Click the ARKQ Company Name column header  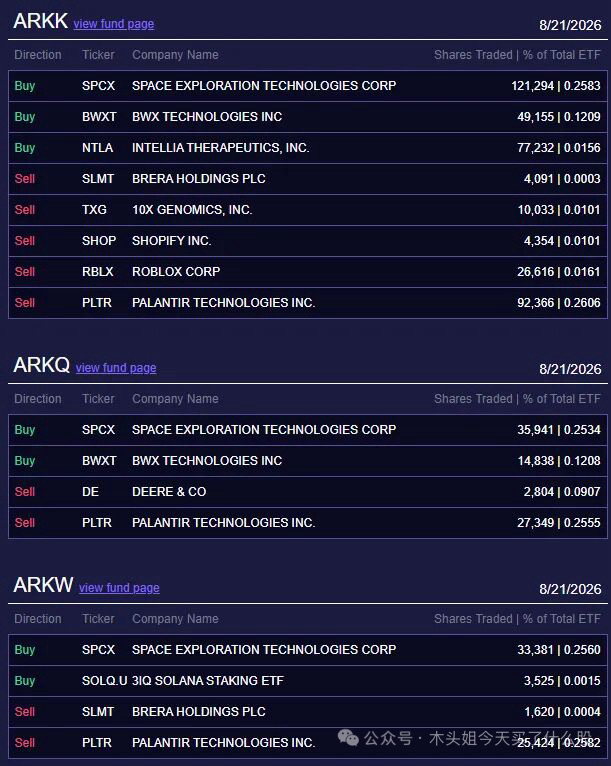[175, 399]
